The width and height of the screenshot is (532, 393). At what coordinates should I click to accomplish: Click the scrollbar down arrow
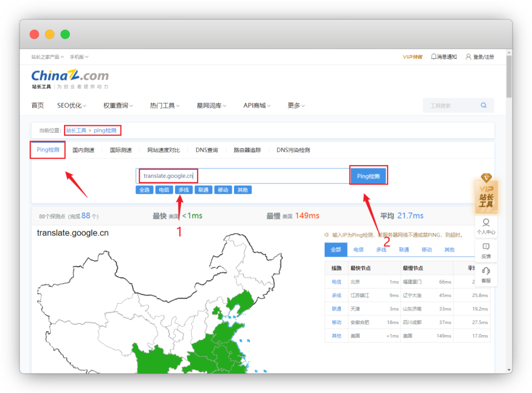tap(509, 370)
